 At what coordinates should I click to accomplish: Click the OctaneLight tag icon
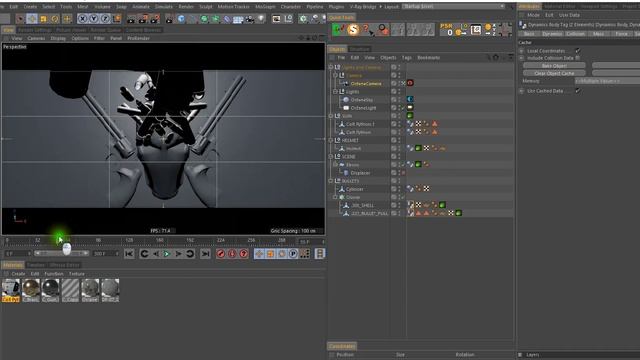coord(410,108)
